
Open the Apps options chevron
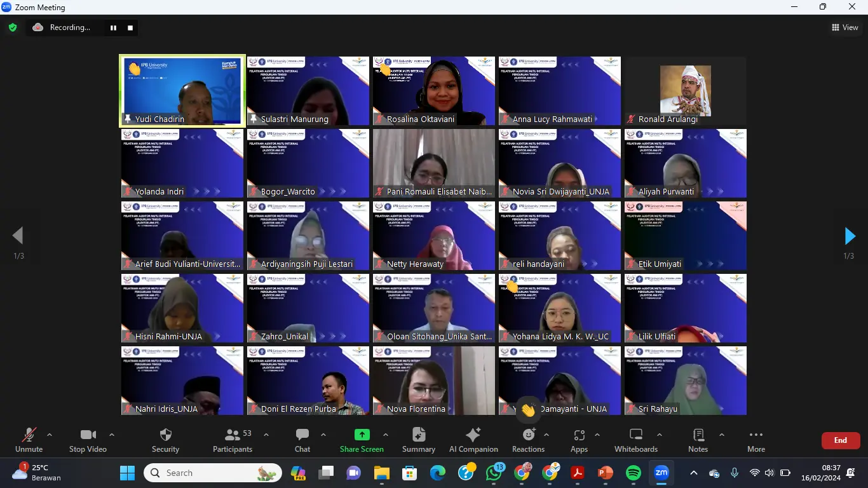(x=597, y=436)
